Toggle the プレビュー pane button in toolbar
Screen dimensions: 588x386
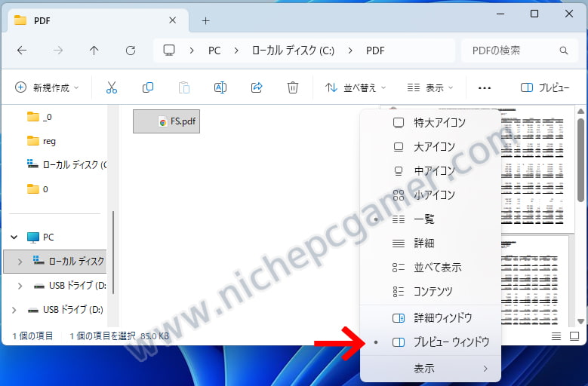[544, 87]
